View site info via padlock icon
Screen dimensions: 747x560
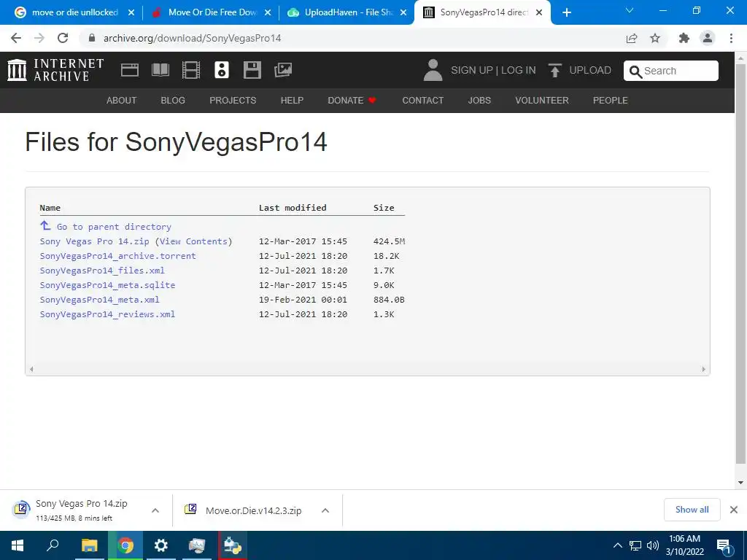tap(92, 38)
